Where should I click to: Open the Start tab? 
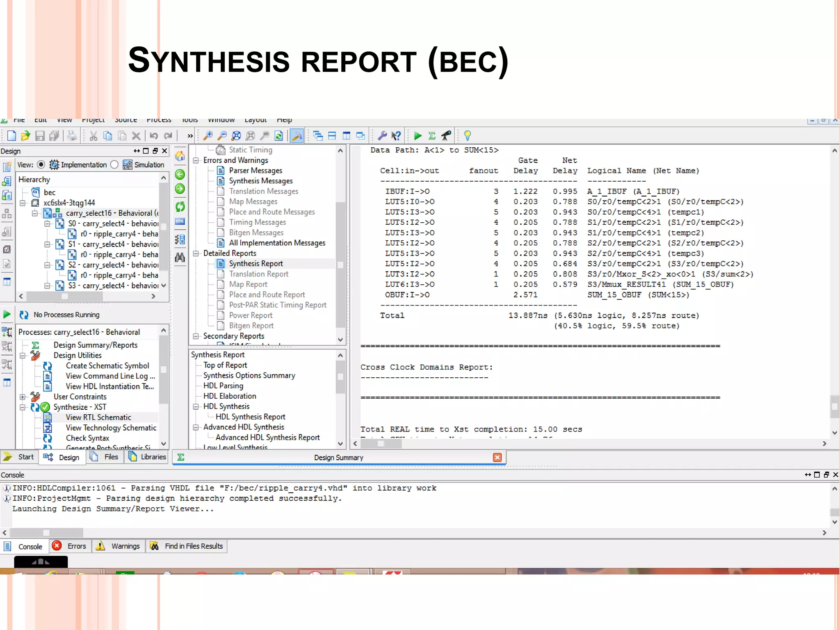pyautogui.click(x=19, y=457)
